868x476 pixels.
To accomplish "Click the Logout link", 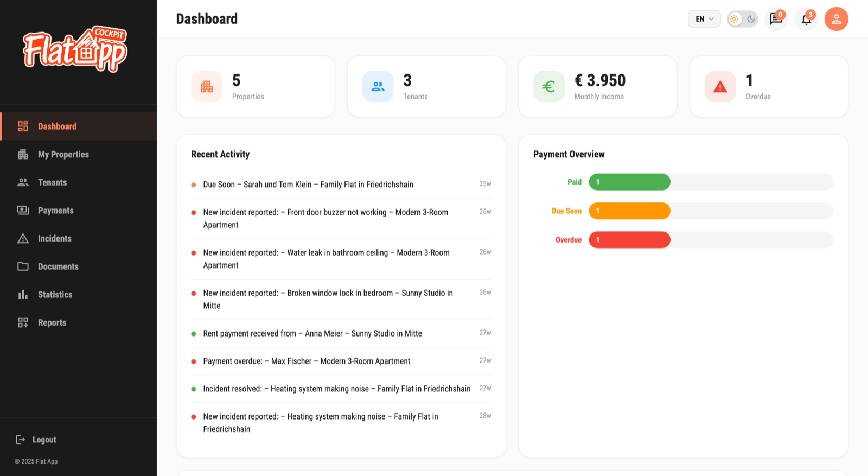I will point(36,440).
